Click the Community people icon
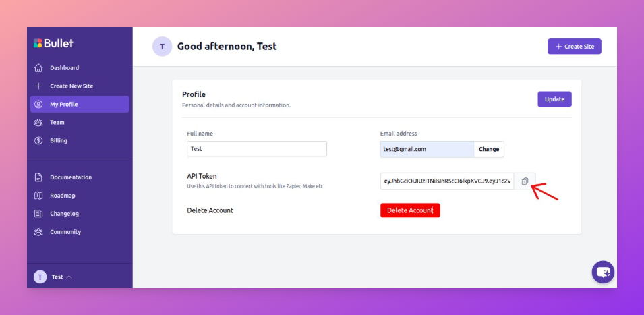This screenshot has height=315, width=644. click(38, 232)
